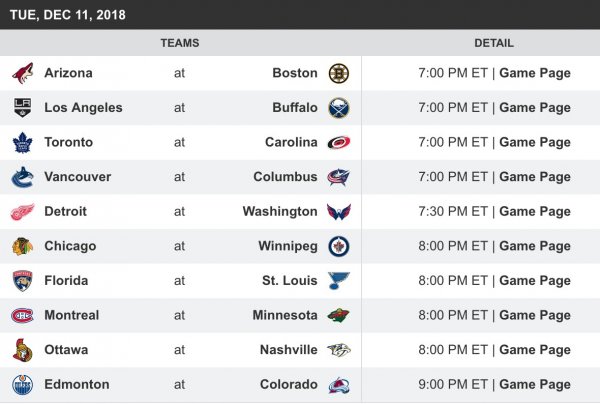
Task: Click the DETAIL column header
Action: pos(494,43)
